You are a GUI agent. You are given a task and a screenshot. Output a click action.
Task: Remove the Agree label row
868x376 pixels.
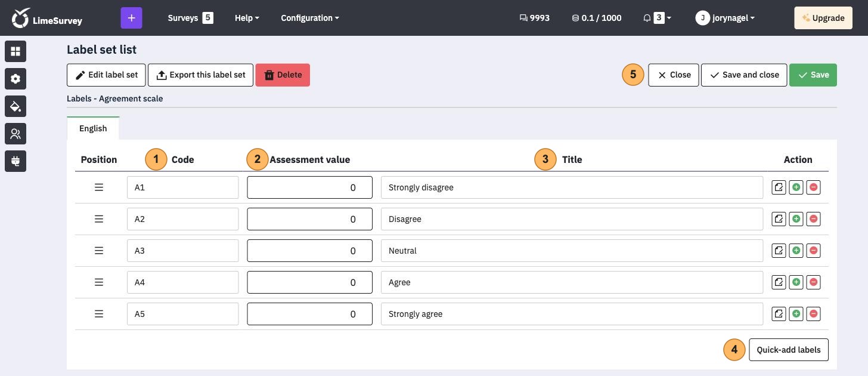point(813,282)
